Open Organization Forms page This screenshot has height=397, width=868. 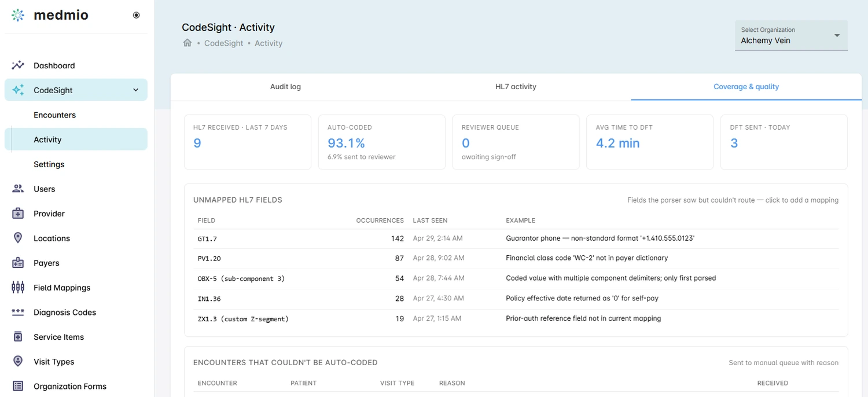click(76, 386)
